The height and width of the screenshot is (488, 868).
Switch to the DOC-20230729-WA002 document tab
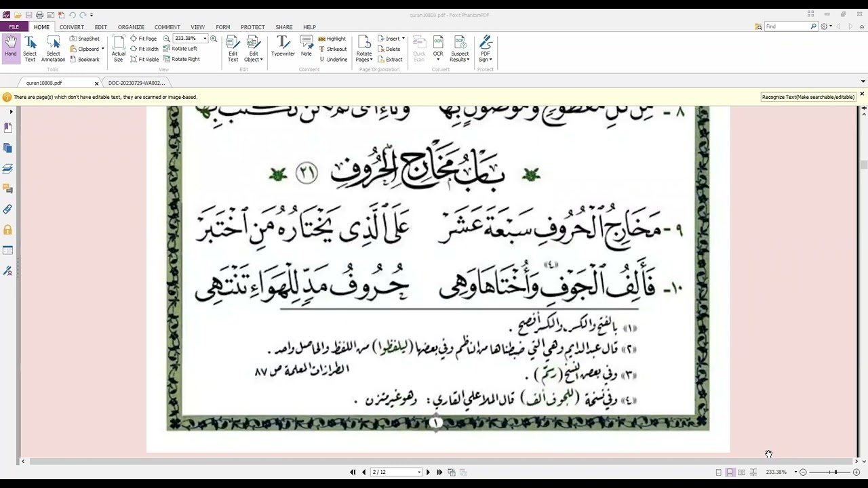point(136,83)
